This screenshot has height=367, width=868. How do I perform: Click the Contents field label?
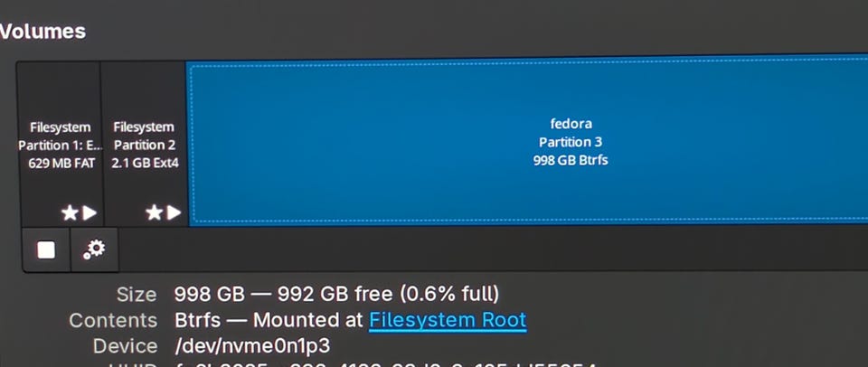pos(113,321)
